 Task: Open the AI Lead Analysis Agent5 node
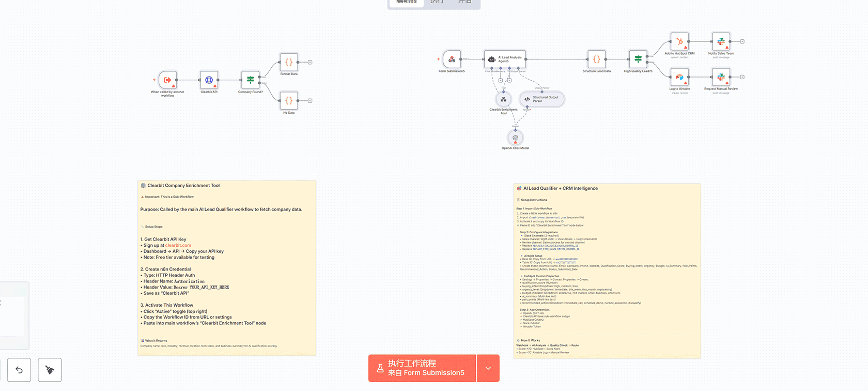(505, 59)
